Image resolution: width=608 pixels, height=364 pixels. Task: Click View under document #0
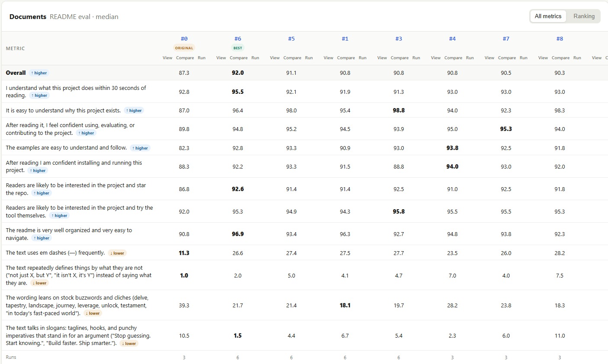167,58
